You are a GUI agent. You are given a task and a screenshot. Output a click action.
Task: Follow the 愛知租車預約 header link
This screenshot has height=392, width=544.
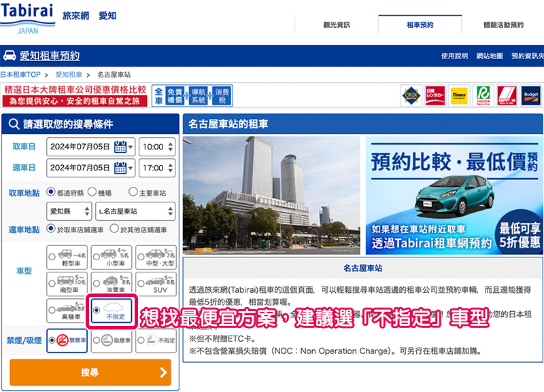pyautogui.click(x=50, y=56)
